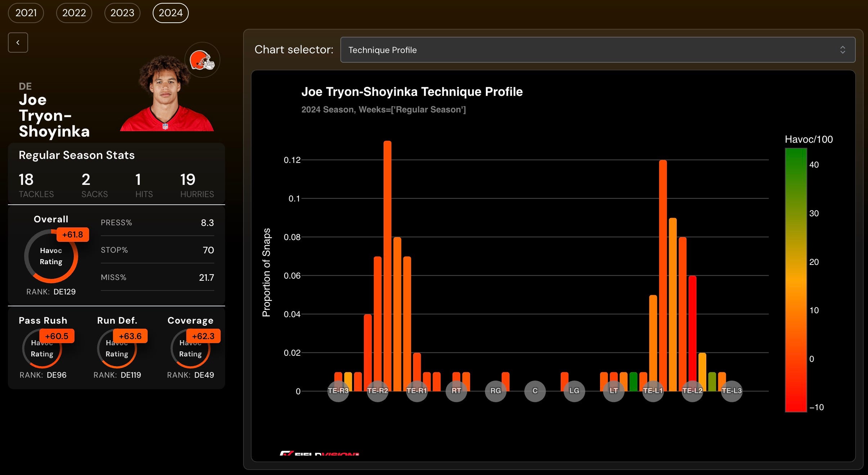
Task: Click the RG position marker circle
Action: point(496,391)
